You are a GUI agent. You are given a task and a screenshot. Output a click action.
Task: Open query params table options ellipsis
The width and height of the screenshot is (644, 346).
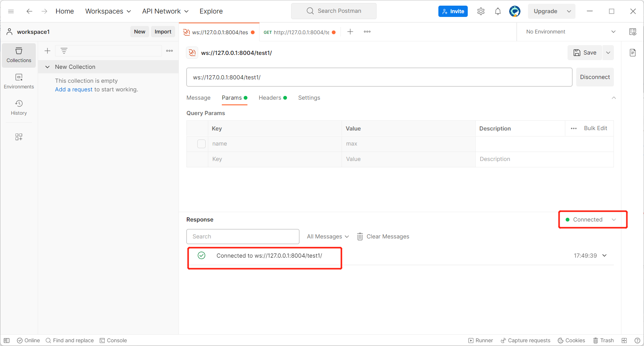pos(574,128)
